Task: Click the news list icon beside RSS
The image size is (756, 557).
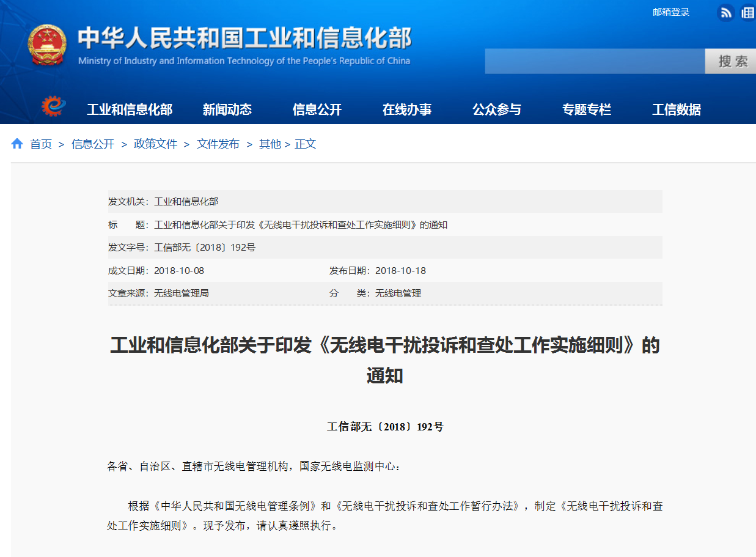Action: 748,12
